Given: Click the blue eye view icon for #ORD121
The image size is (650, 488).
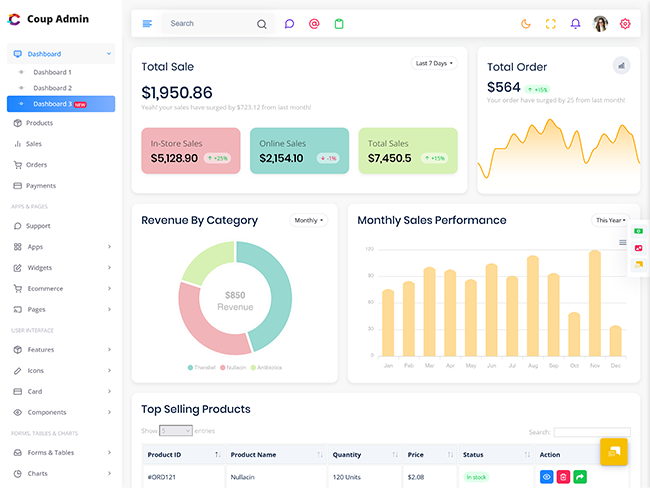Looking at the screenshot, I should pyautogui.click(x=546, y=477).
